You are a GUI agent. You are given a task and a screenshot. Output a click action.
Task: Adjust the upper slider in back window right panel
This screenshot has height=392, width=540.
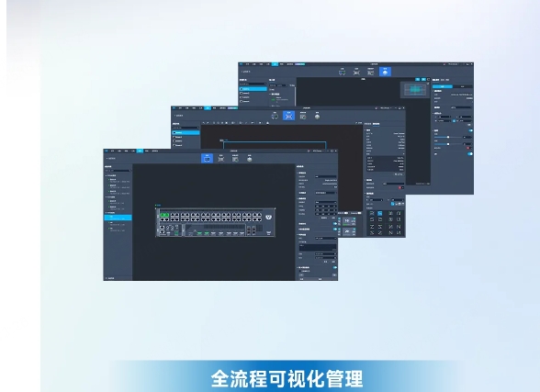click(448, 137)
